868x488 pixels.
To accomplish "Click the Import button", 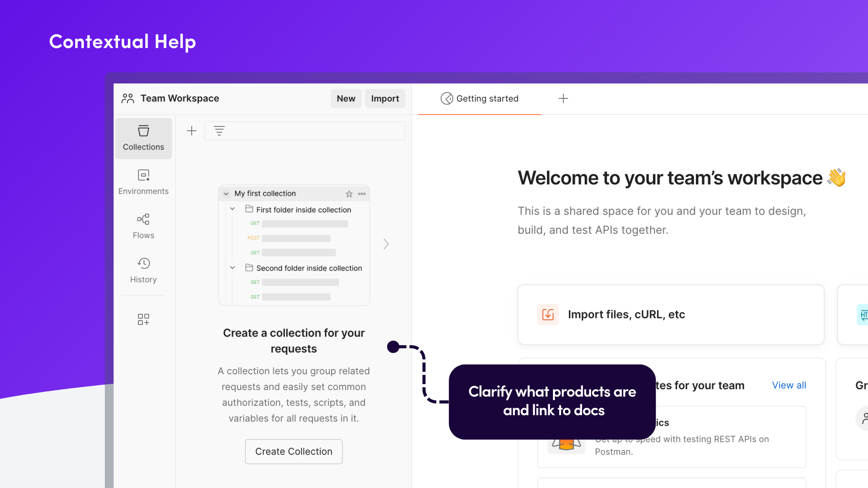I will (x=385, y=99).
